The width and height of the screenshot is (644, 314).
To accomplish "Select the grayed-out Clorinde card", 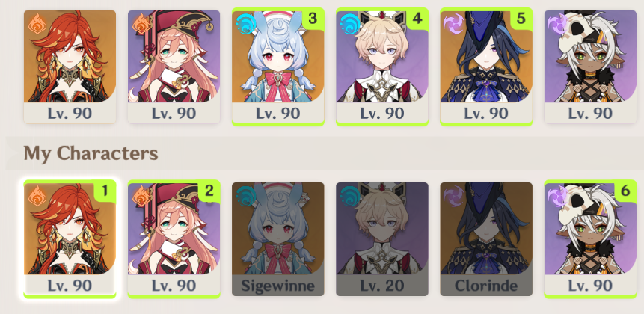I will pos(486,239).
